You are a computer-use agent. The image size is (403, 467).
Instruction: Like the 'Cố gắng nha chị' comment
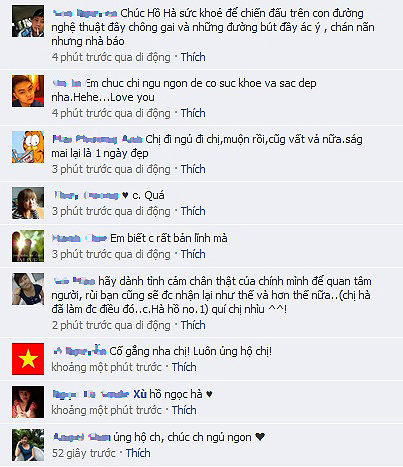pyautogui.click(x=184, y=367)
